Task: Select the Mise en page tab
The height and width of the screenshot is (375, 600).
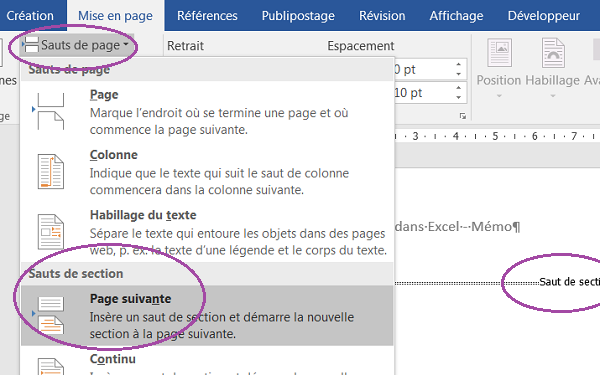Action: [x=115, y=16]
